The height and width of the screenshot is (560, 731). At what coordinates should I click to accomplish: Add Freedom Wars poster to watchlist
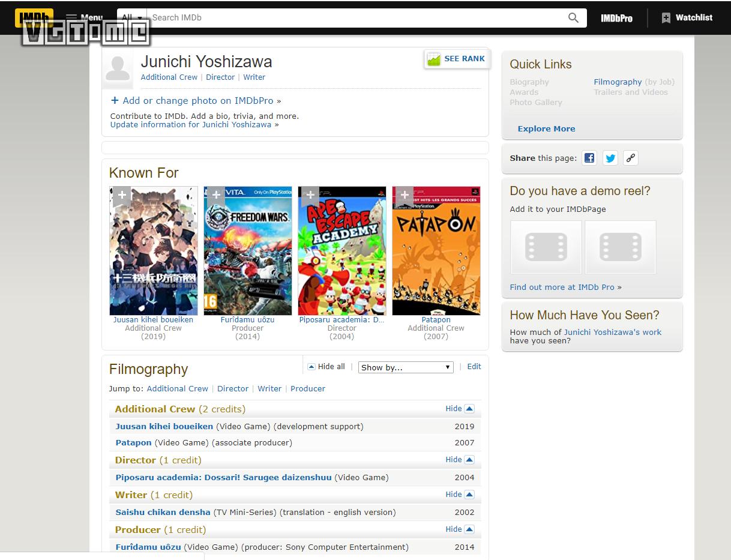216,196
